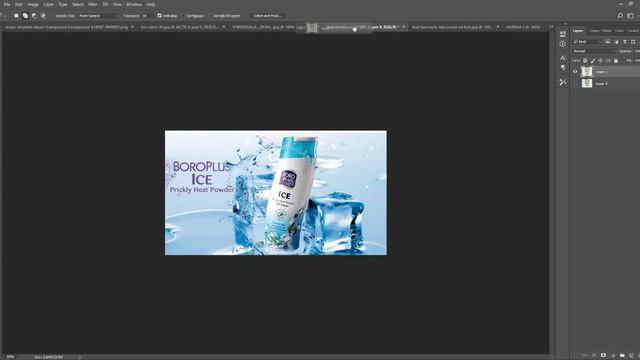Click the Create new group folder icon
Screen dimensions: 640x360
pyautogui.click(x=622, y=356)
